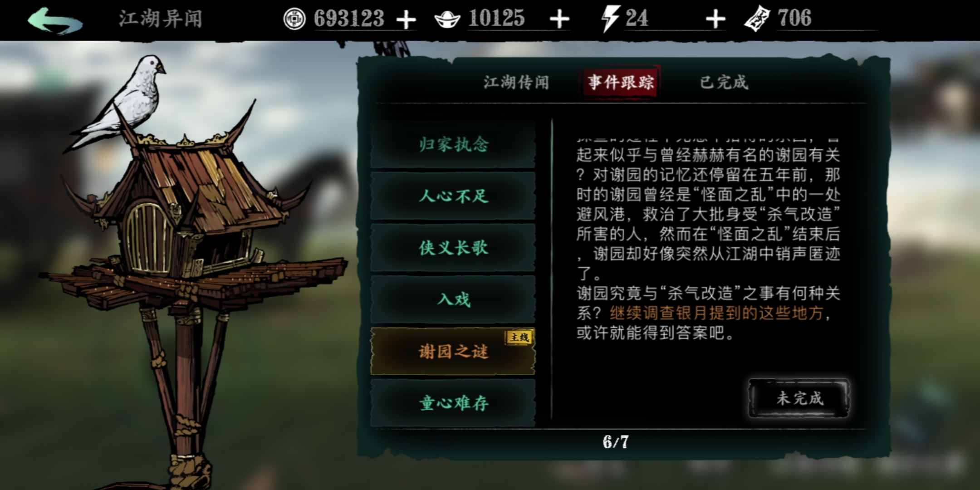Viewport: 980px width, 490px height.
Task: Add energy with plus button
Action: [x=715, y=20]
